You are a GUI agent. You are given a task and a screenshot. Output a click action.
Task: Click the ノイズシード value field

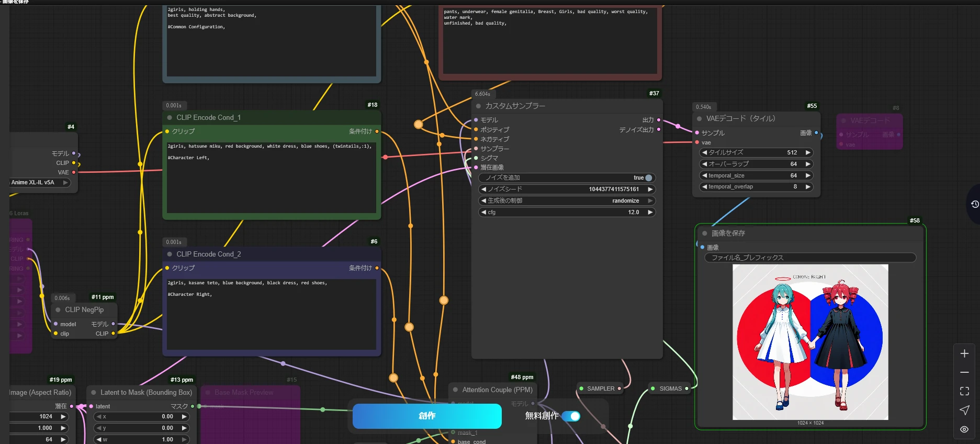[567, 190]
